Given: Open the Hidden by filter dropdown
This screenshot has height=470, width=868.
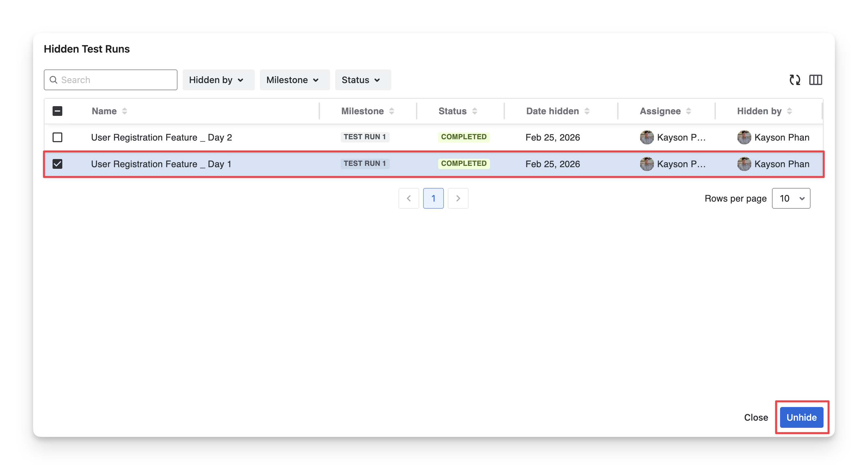Looking at the screenshot, I should pos(218,80).
